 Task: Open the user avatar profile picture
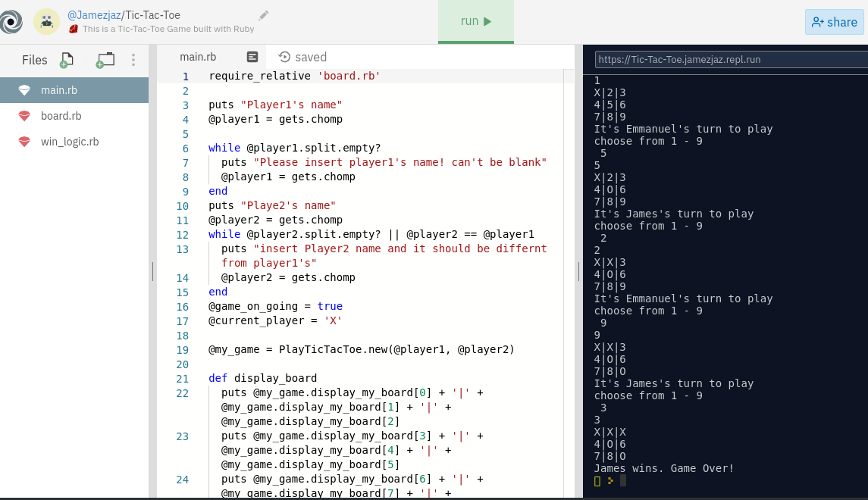[46, 21]
